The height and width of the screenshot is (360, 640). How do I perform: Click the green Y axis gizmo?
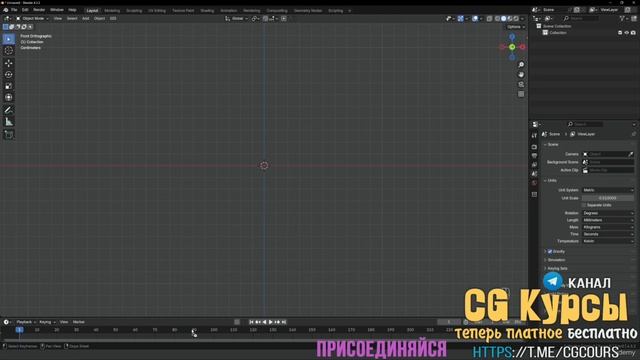click(x=512, y=47)
